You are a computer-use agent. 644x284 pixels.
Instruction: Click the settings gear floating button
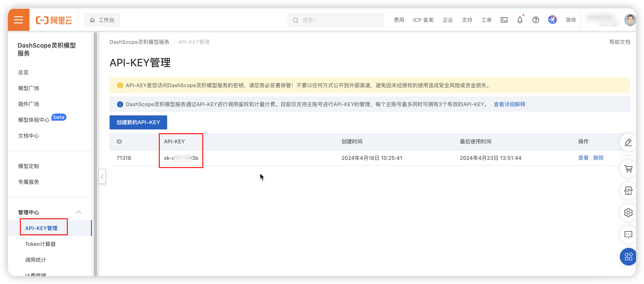[x=628, y=212]
